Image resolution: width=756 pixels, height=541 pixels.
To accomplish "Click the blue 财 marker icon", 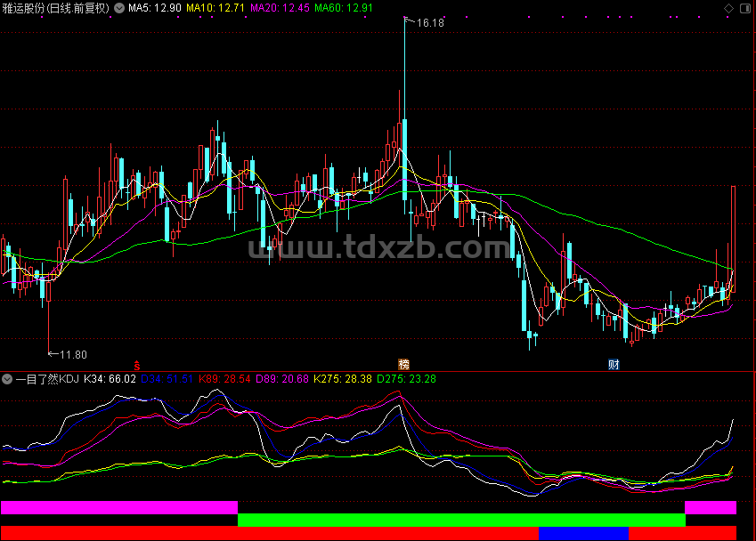I will click(x=614, y=364).
